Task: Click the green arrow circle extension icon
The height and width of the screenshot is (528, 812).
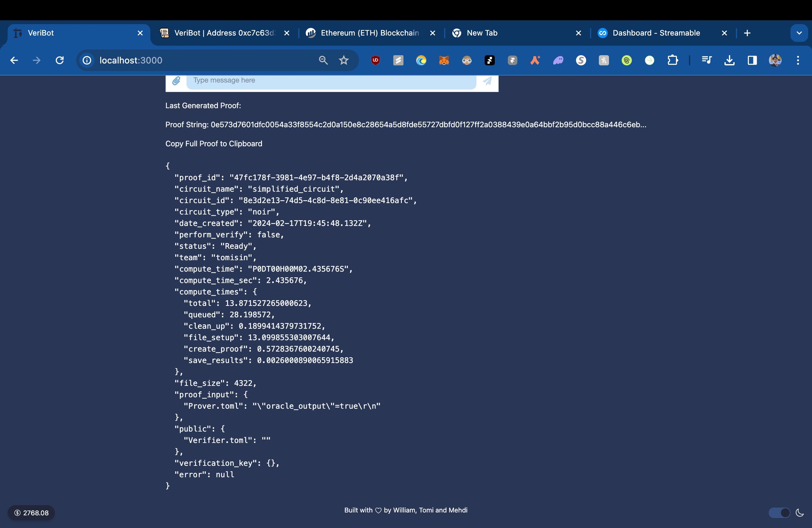Action: (x=650, y=60)
